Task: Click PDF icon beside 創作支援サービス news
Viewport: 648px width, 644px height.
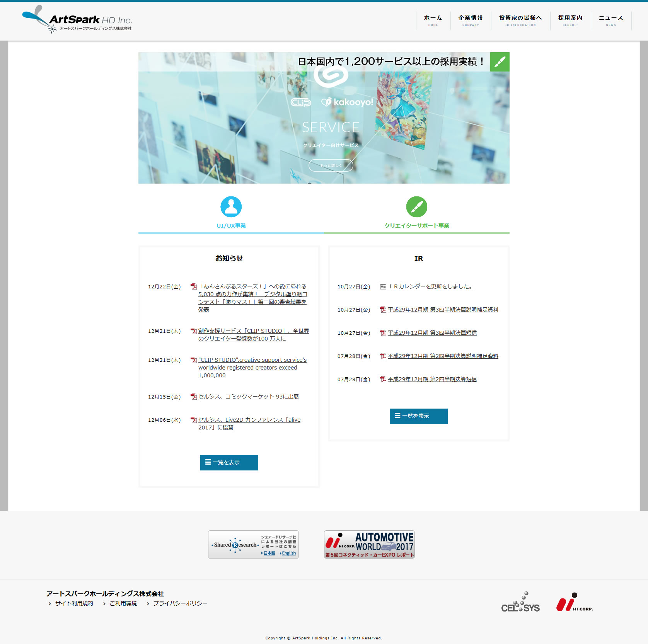Action: pos(194,331)
